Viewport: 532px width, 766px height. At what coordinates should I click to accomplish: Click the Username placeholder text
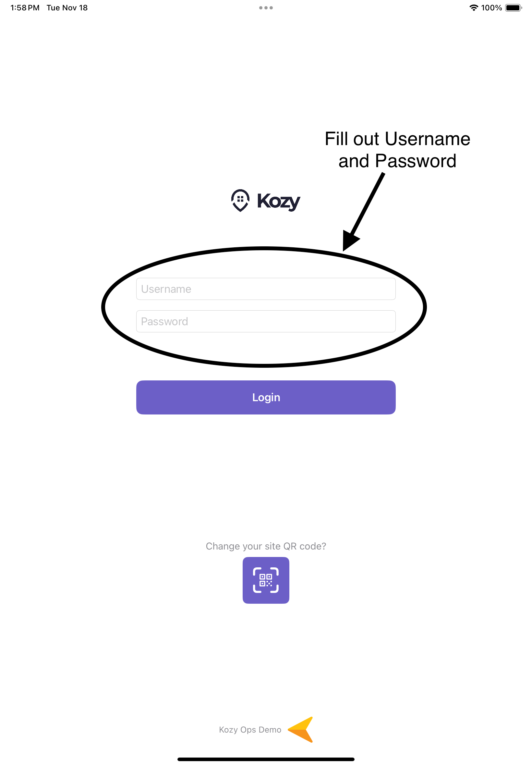(166, 289)
